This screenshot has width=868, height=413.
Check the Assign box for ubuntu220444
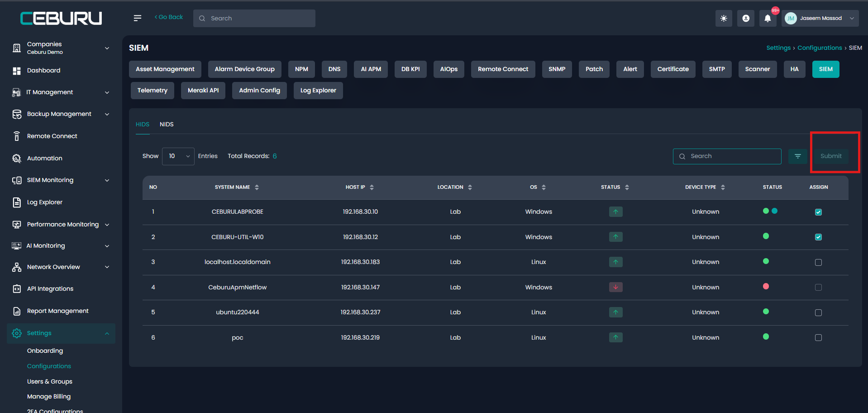point(818,312)
